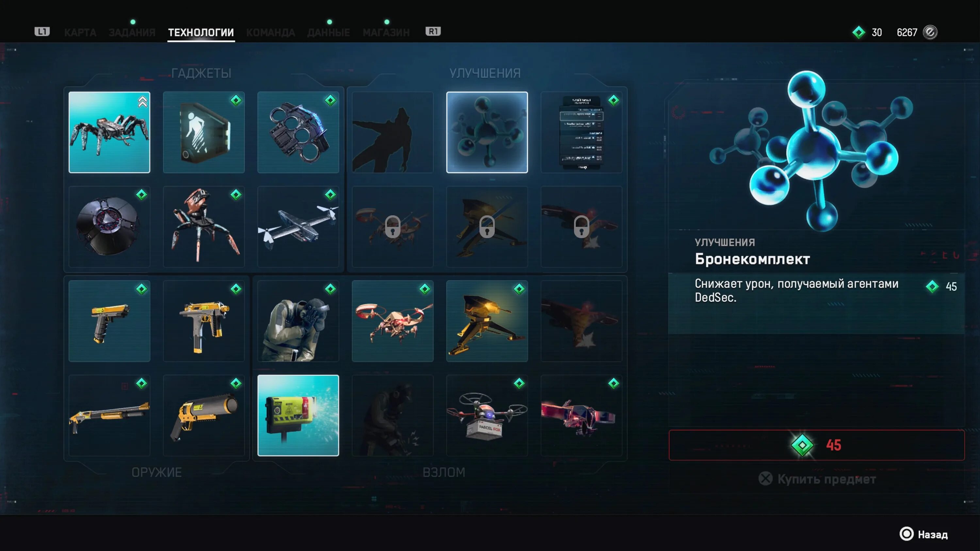Image resolution: width=980 pixels, height=551 pixels.
Task: Click the Назад back button
Action: coord(924,534)
